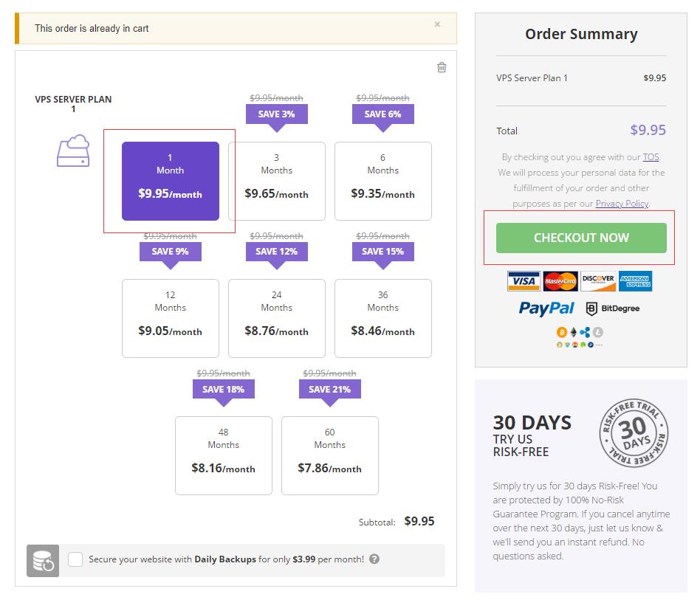Choose the 3 Months plan at $9.65
The image size is (700, 600).
(x=277, y=181)
